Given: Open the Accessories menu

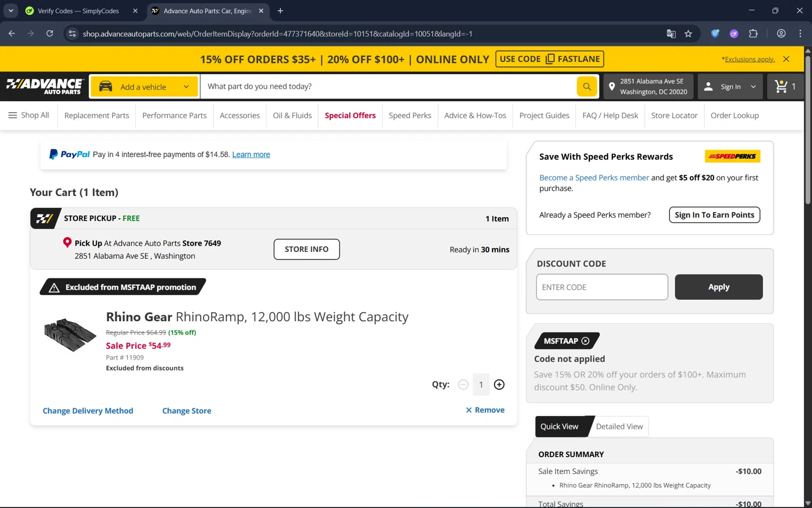Looking at the screenshot, I should click(x=240, y=115).
